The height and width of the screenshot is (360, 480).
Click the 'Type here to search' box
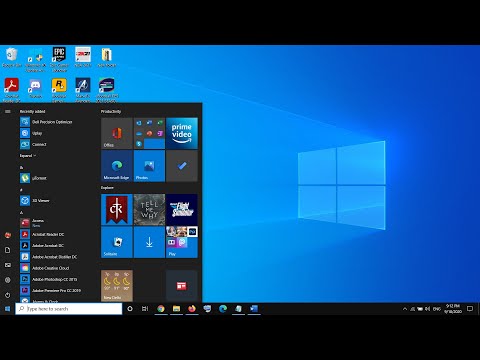pos(69,309)
